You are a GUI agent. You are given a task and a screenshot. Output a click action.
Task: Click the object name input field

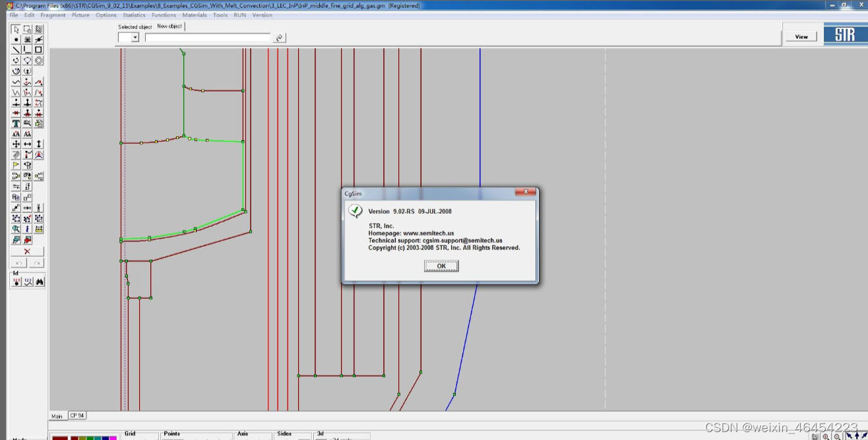click(x=208, y=38)
